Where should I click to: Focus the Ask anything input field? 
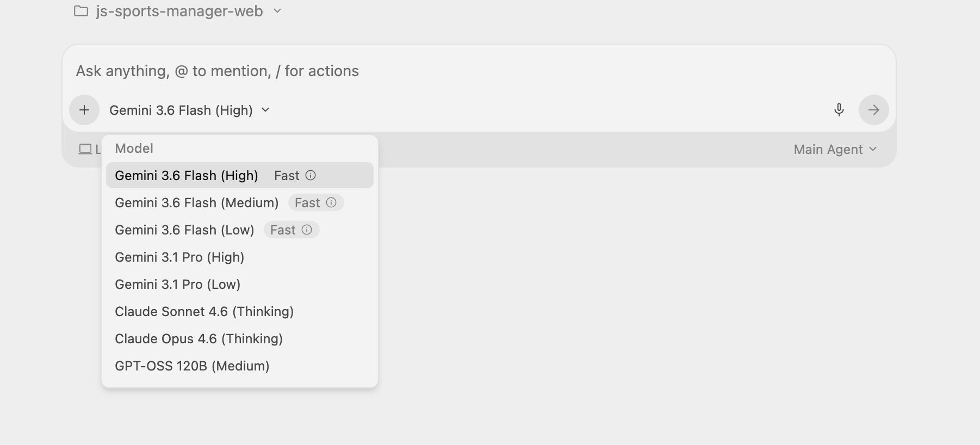point(479,71)
